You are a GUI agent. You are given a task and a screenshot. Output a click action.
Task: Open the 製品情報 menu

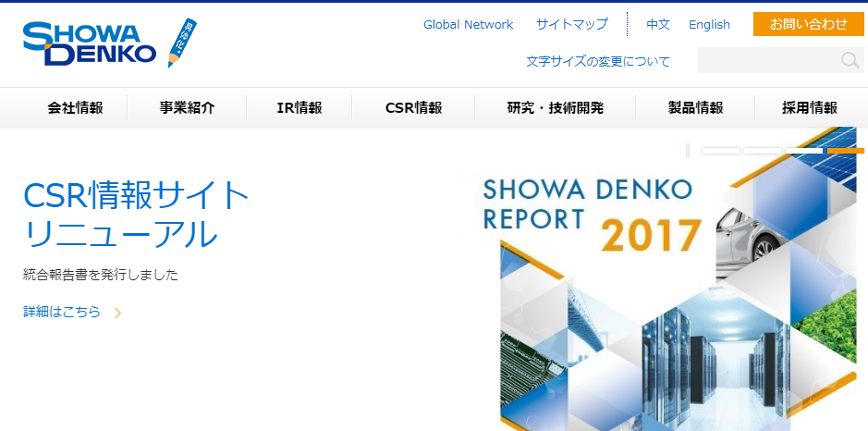click(695, 107)
